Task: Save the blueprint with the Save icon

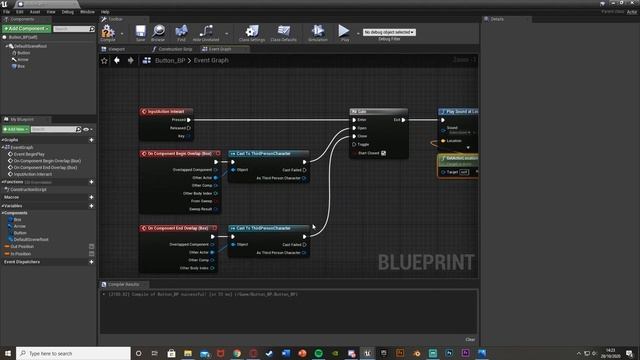Action: [x=140, y=33]
